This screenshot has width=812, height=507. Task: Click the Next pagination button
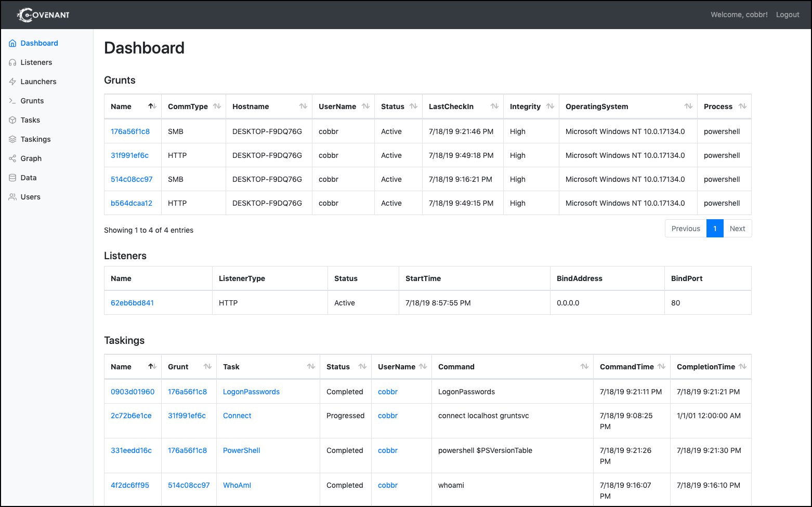click(x=737, y=229)
